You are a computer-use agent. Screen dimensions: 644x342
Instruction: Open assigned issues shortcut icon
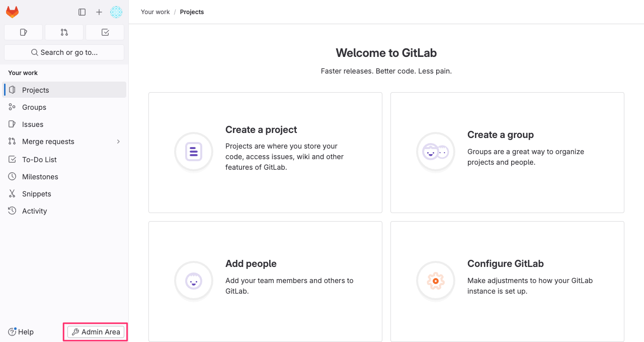pos(24,32)
